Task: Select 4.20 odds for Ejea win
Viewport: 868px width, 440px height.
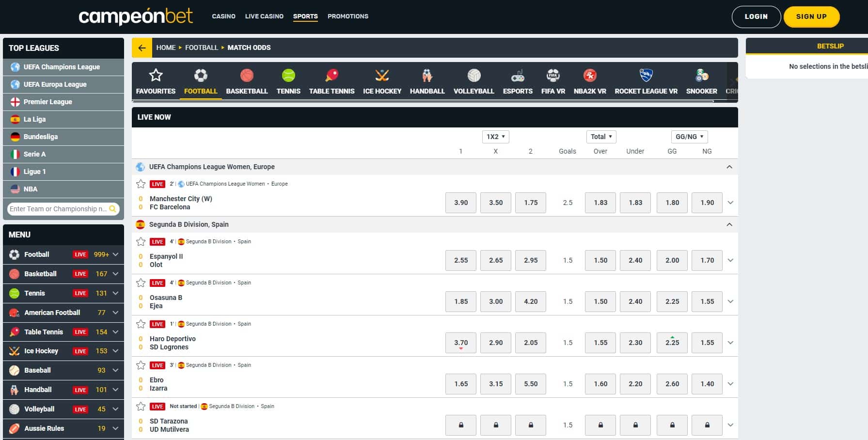Action: coord(531,301)
